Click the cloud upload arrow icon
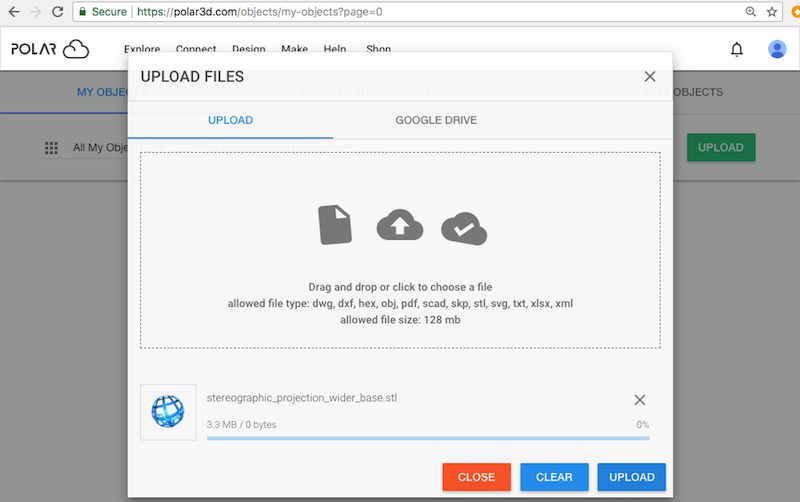 tap(399, 224)
